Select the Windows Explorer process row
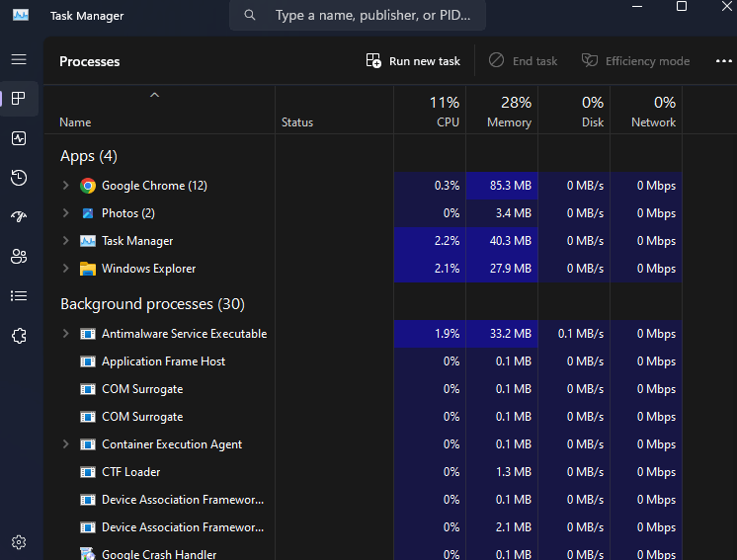737x560 pixels. pyautogui.click(x=148, y=269)
